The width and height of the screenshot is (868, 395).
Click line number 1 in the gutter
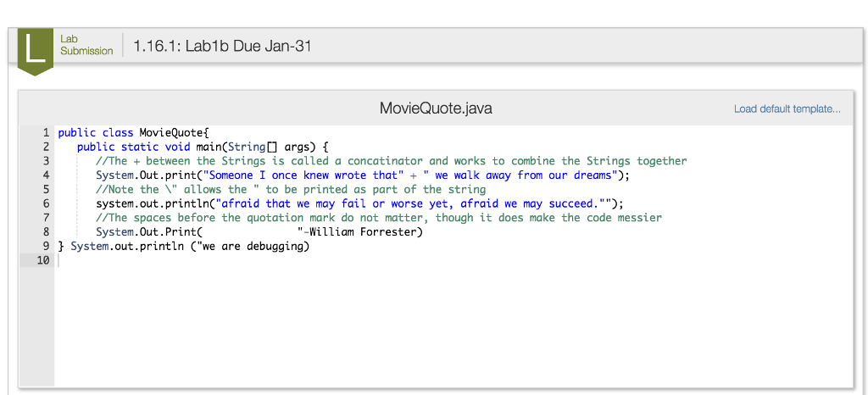click(46, 133)
